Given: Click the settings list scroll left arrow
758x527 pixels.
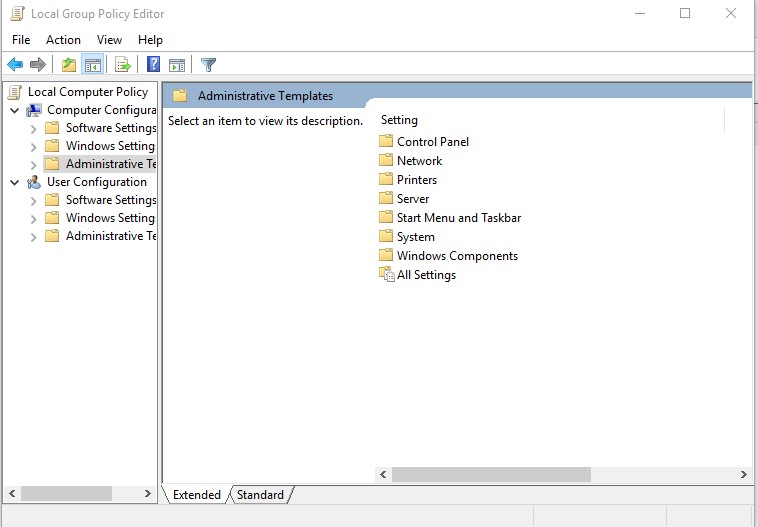Looking at the screenshot, I should (383, 474).
